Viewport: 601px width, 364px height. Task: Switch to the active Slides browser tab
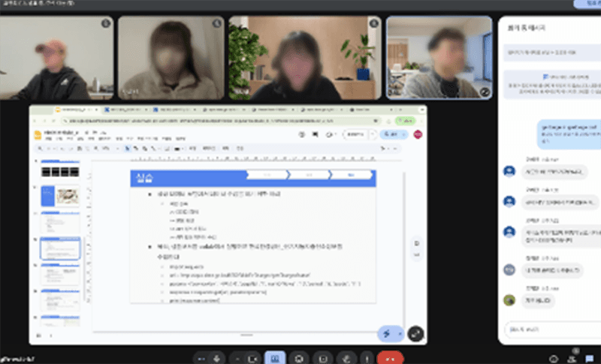click(x=76, y=110)
